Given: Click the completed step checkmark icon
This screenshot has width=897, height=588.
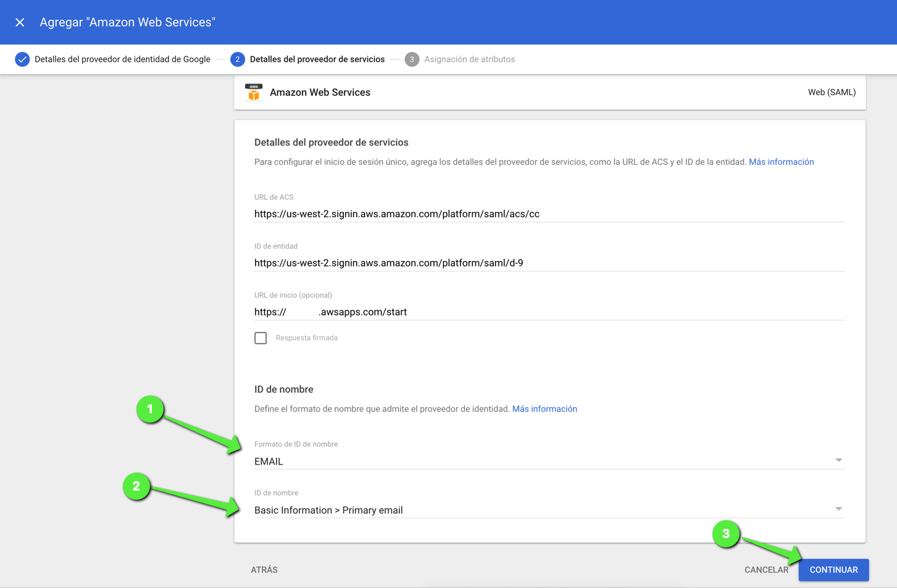Looking at the screenshot, I should click(x=22, y=59).
